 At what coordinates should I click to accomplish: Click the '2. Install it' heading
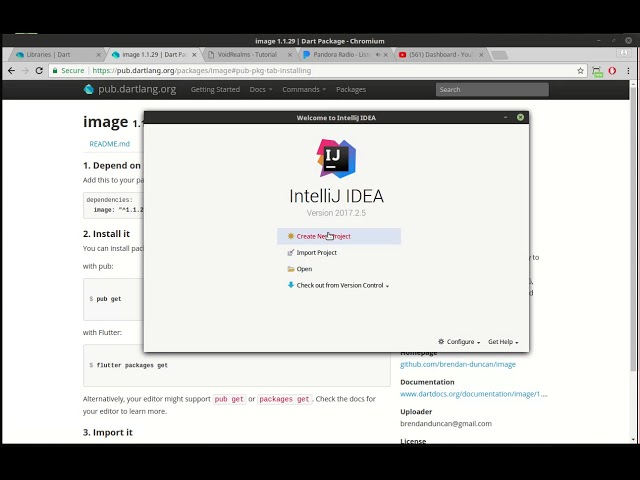point(106,234)
